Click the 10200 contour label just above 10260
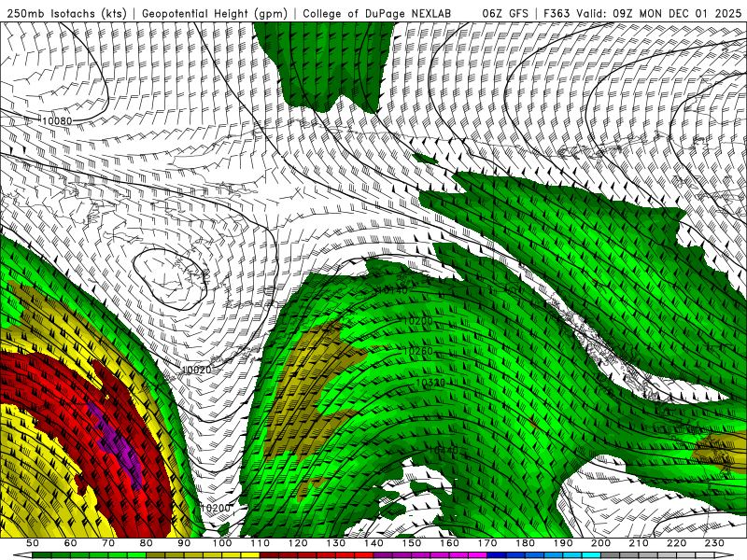The image size is (747, 560). click(x=417, y=321)
